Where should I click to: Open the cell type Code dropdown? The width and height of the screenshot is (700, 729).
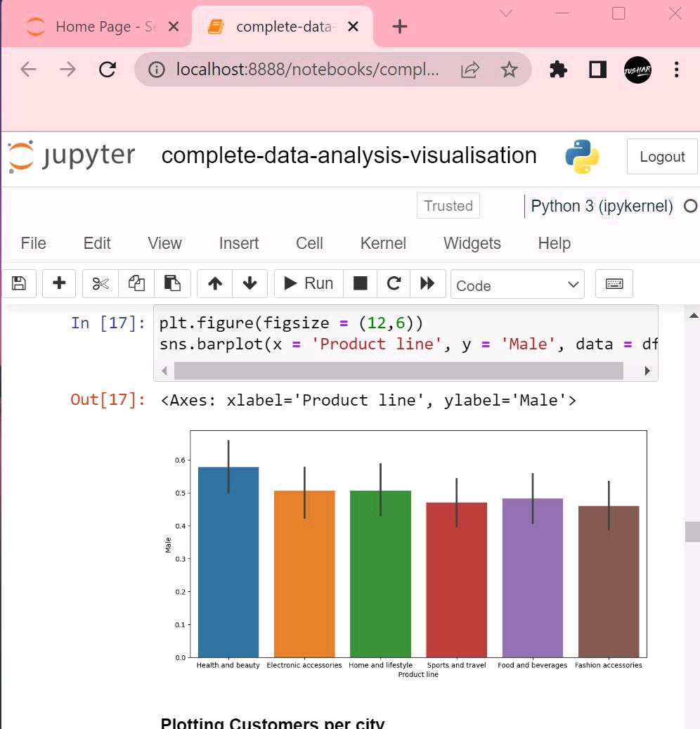pyautogui.click(x=517, y=285)
